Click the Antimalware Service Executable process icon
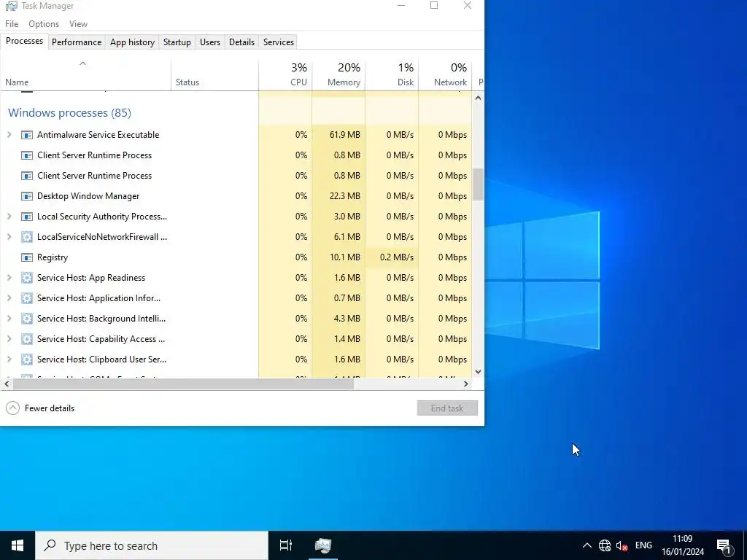Viewport: 747px width, 560px height. click(27, 135)
